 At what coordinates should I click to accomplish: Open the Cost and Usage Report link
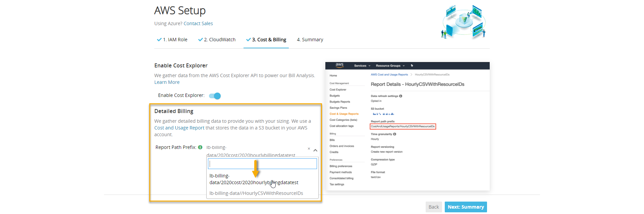click(x=179, y=128)
